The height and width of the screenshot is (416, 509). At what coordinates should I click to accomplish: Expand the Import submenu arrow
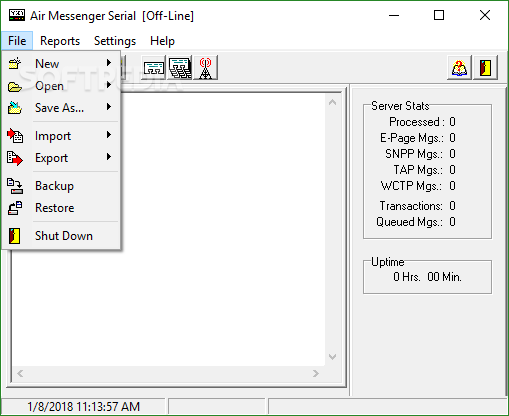click(x=109, y=135)
